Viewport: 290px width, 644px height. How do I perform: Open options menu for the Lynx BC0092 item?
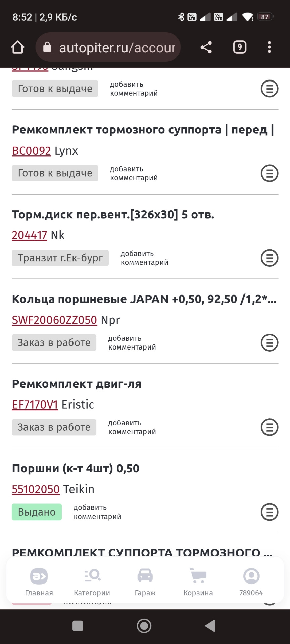pyautogui.click(x=270, y=173)
